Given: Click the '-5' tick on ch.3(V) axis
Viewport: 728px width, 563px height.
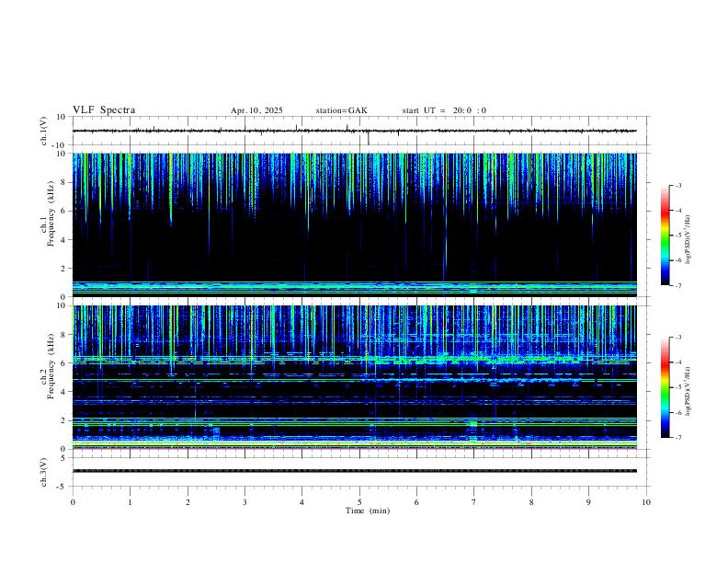Looking at the screenshot, I should click(x=63, y=487).
